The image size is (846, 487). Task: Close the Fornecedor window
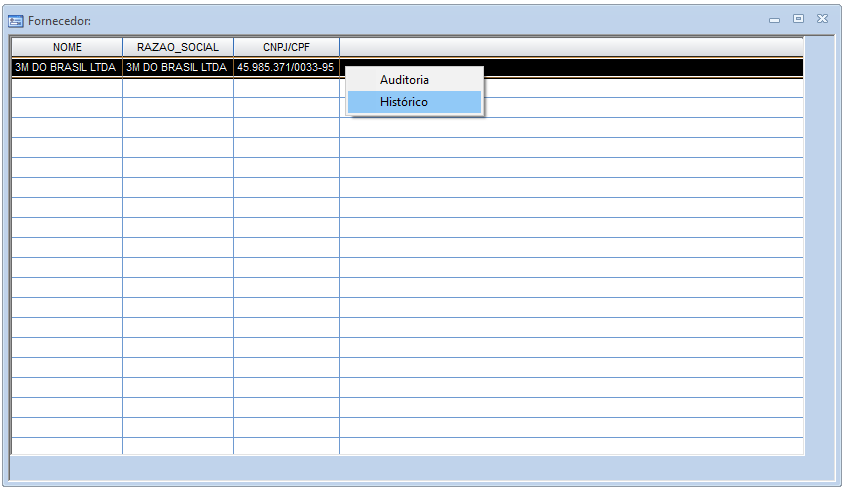(x=822, y=19)
